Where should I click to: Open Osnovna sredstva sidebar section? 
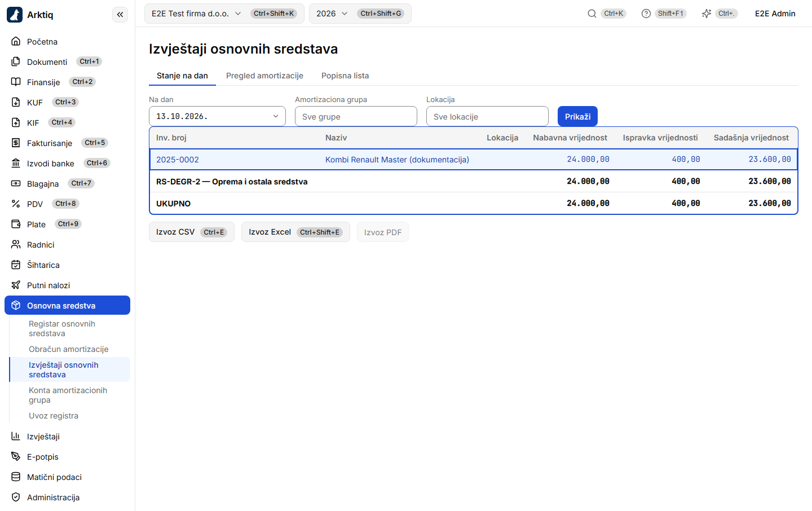click(x=67, y=305)
